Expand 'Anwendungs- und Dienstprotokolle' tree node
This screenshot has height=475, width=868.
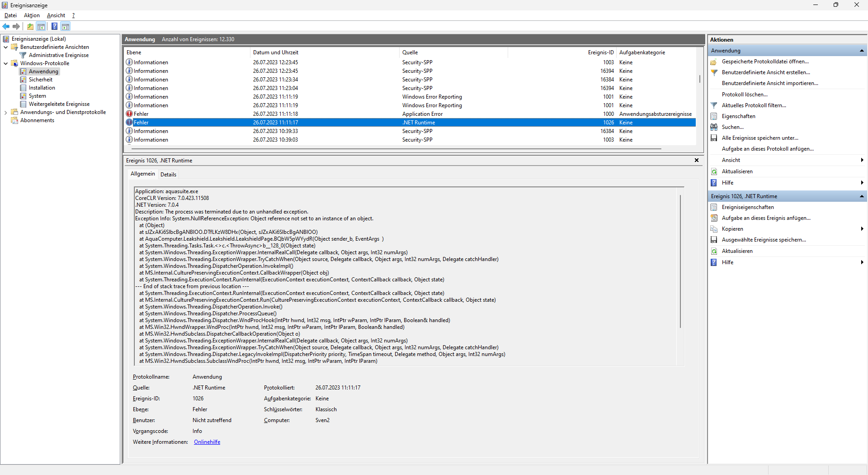click(x=5, y=113)
